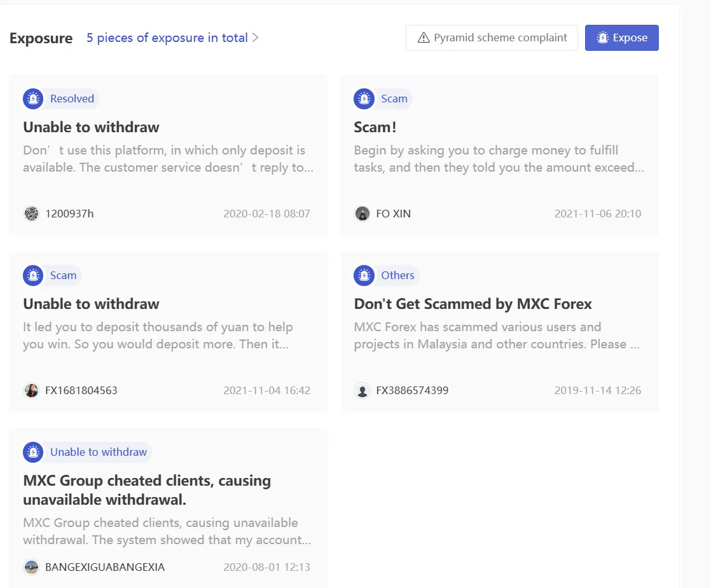Open the 'Scam!' post title

coord(375,127)
